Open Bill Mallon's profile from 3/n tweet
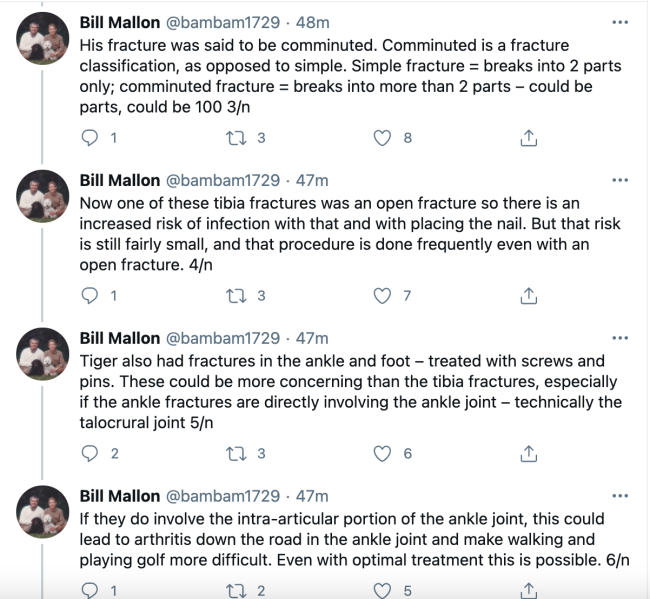Image resolution: width=650 pixels, height=599 pixels. point(119,23)
